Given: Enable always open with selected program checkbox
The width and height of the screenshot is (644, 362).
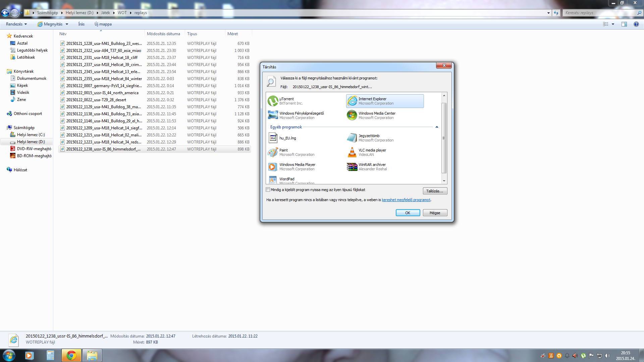Looking at the screenshot, I should tap(268, 190).
